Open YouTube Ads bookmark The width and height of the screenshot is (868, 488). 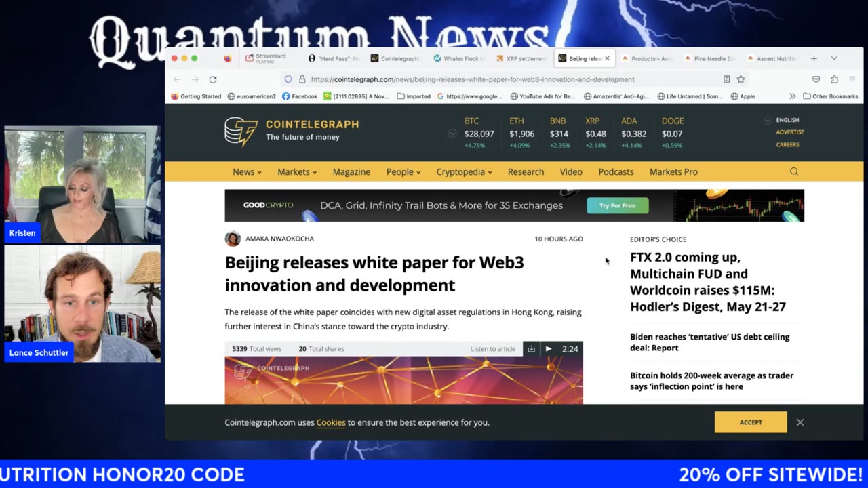542,96
